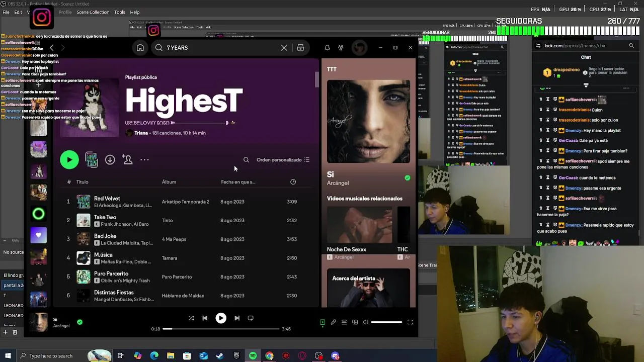Screen dimensions: 644x362
Task: Open the Windows Start menu
Action: [x=7, y=356]
